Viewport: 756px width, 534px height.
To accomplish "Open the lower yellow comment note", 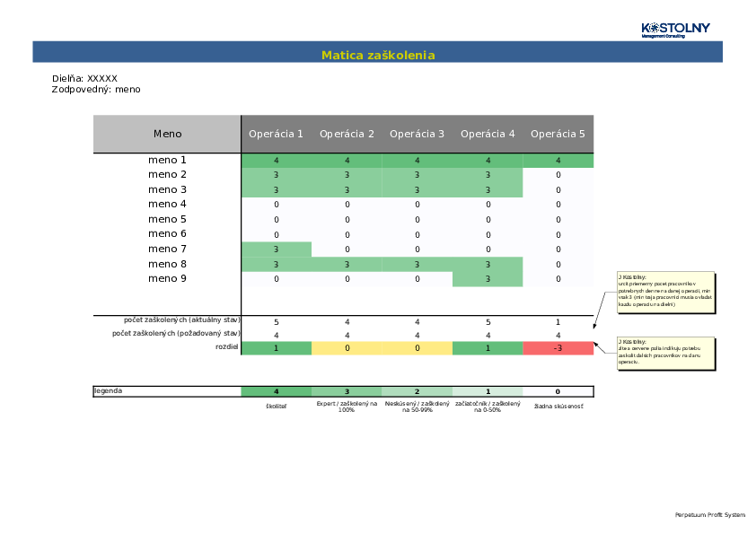I will pyautogui.click(x=666, y=354).
